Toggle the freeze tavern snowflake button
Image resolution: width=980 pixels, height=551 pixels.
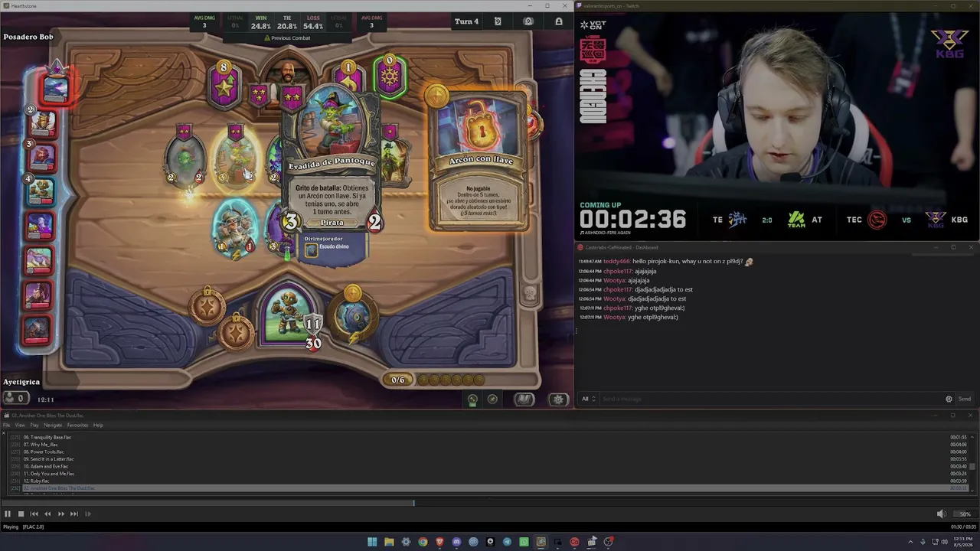(x=390, y=77)
